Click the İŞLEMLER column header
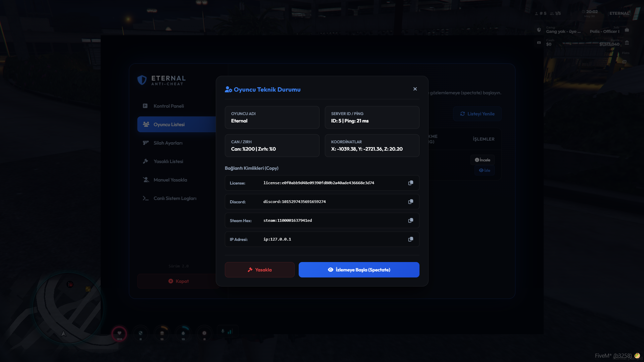 click(484, 139)
